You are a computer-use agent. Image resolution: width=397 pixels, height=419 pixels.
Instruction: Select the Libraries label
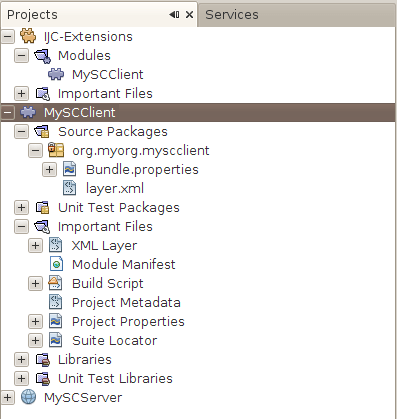point(85,360)
